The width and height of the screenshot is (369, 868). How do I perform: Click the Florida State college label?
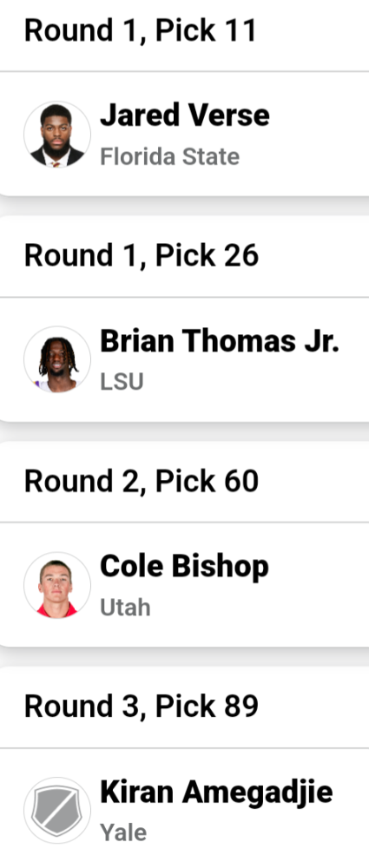[169, 156]
